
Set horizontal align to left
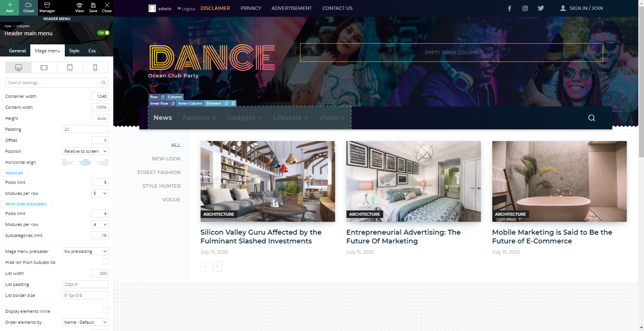(68, 162)
